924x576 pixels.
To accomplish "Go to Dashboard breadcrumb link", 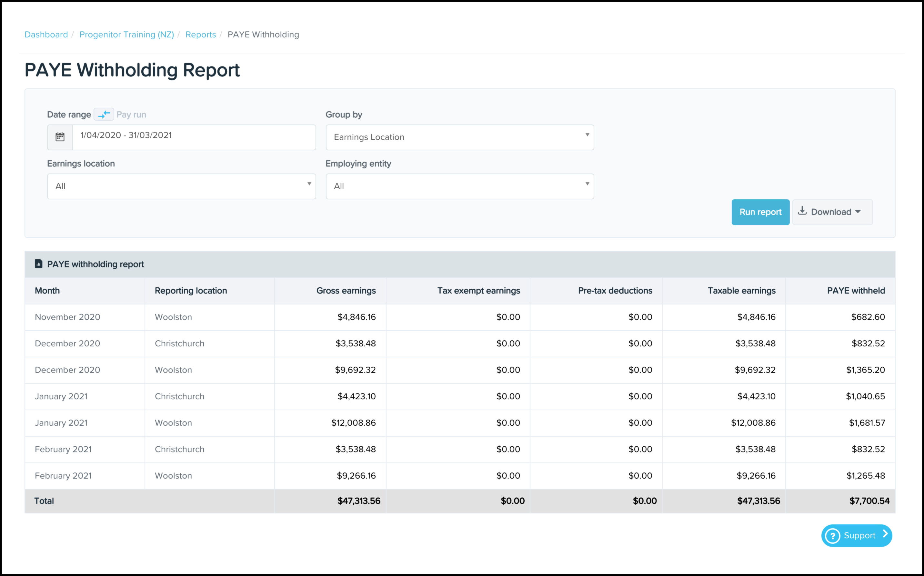I will click(x=46, y=35).
